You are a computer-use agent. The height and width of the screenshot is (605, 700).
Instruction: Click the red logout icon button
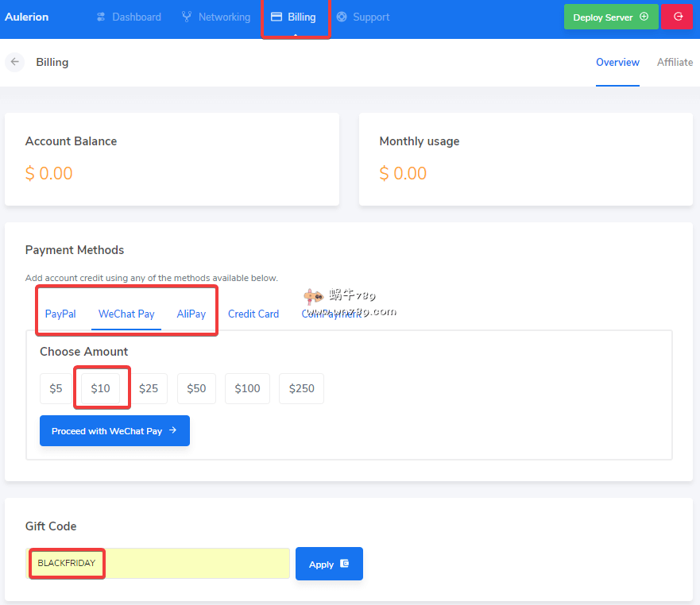click(x=677, y=17)
